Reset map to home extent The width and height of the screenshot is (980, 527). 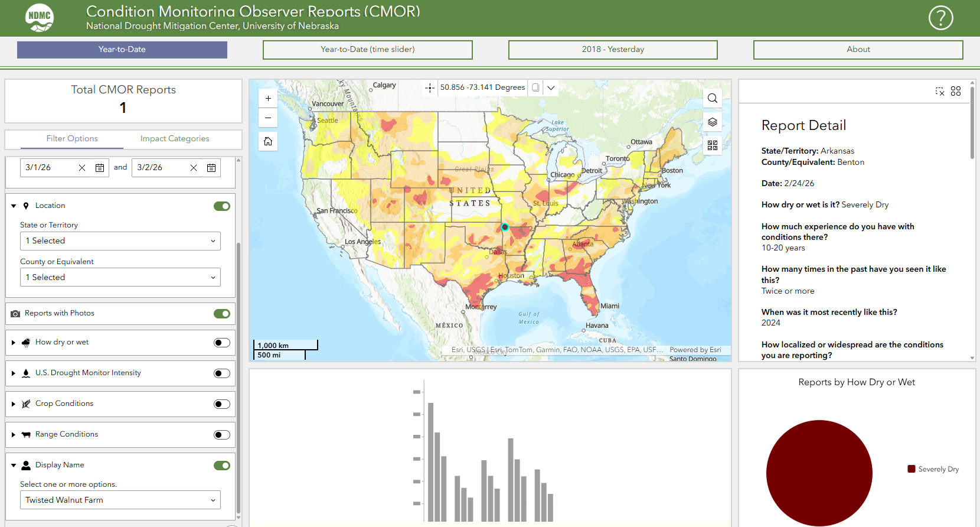[268, 141]
